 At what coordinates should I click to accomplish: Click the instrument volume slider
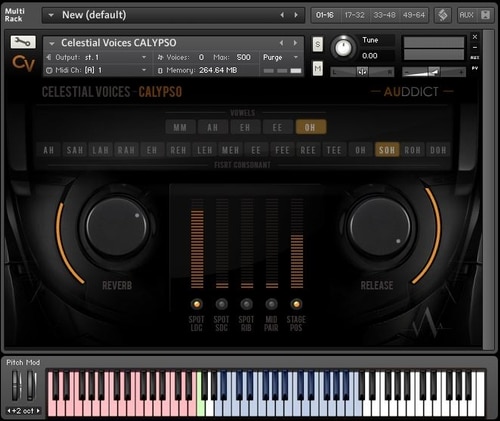(x=434, y=72)
